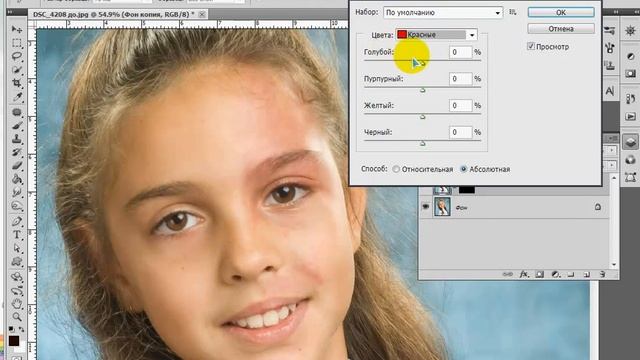Select the Crop tool
This screenshot has height=360, width=640.
point(17,83)
